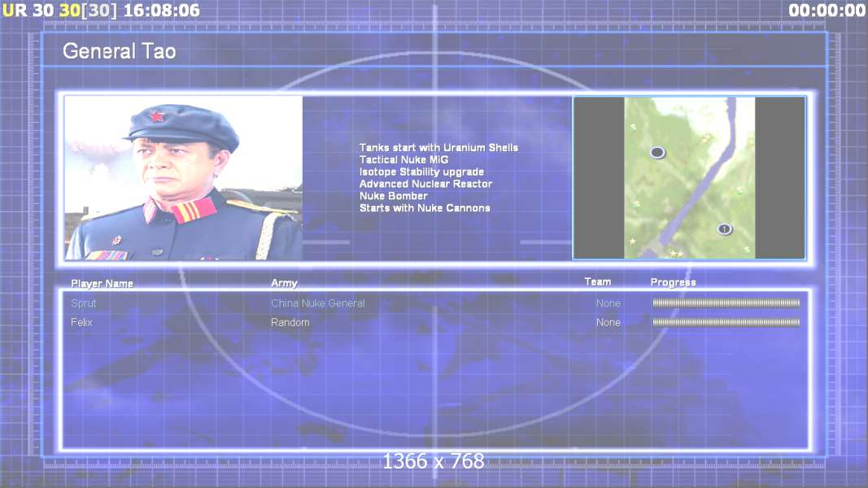Image resolution: width=868 pixels, height=488 pixels.
Task: Select player name Felix
Action: [x=81, y=322]
